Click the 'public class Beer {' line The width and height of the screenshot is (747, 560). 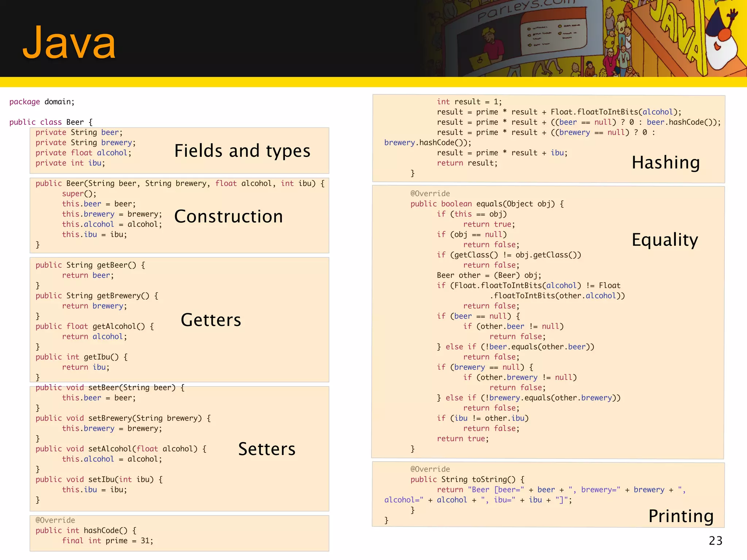click(51, 122)
